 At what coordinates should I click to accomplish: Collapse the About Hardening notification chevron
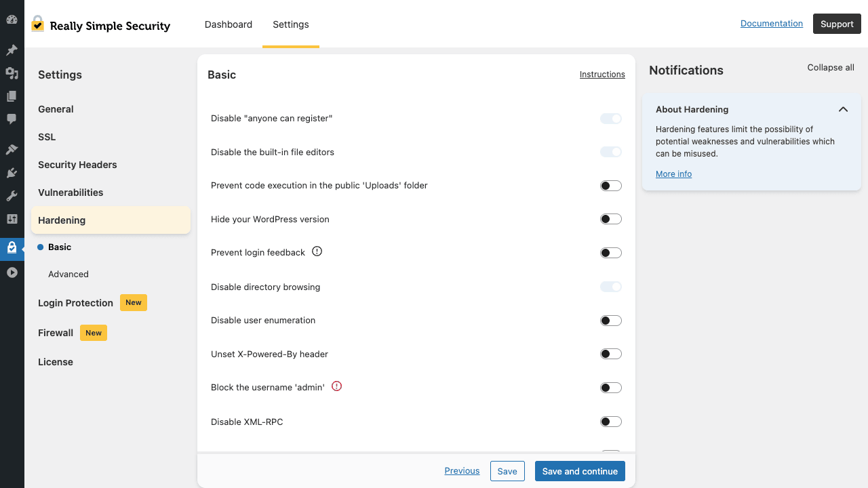tap(843, 109)
